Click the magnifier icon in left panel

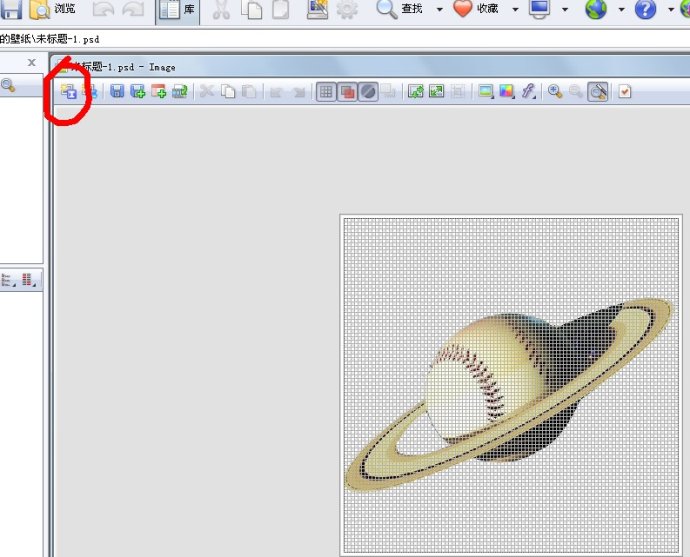[8, 85]
